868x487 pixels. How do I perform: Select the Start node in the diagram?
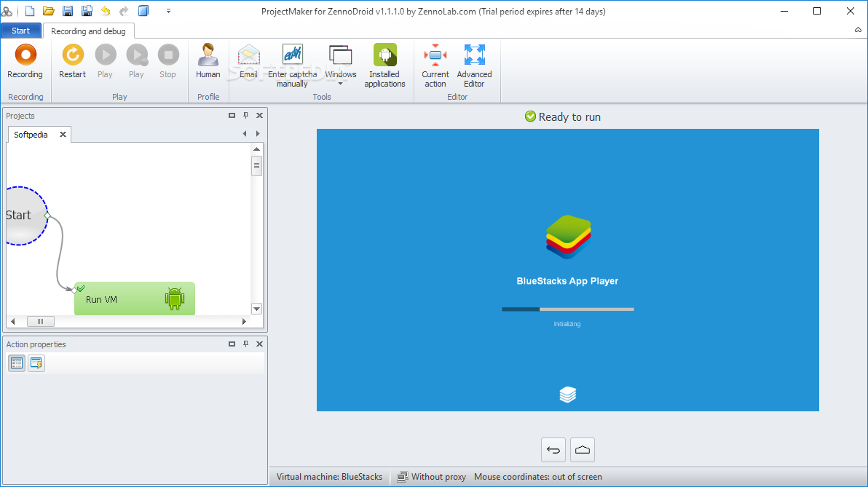pyautogui.click(x=25, y=215)
